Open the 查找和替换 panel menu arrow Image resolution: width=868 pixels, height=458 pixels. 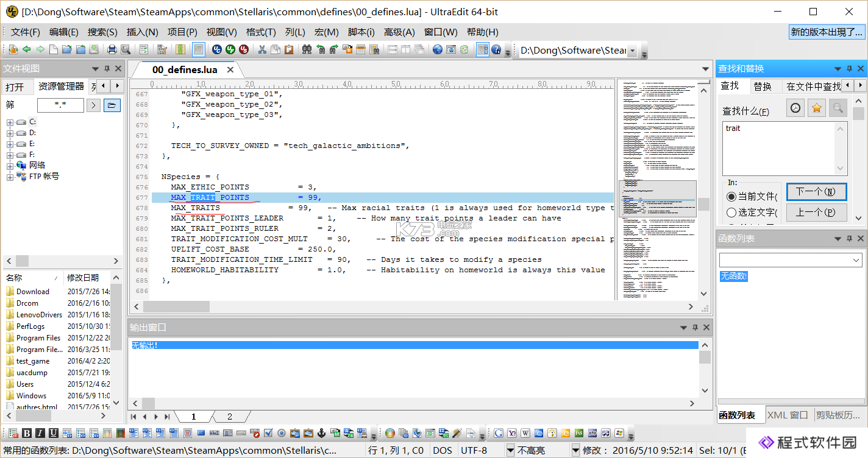[838, 69]
